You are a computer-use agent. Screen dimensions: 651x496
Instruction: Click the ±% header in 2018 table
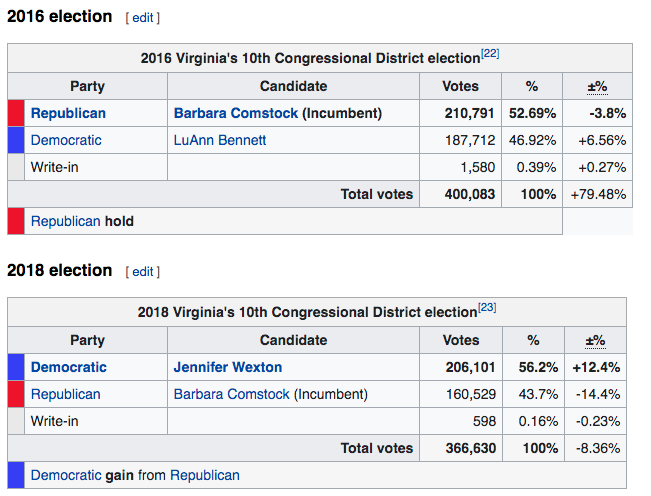click(595, 340)
